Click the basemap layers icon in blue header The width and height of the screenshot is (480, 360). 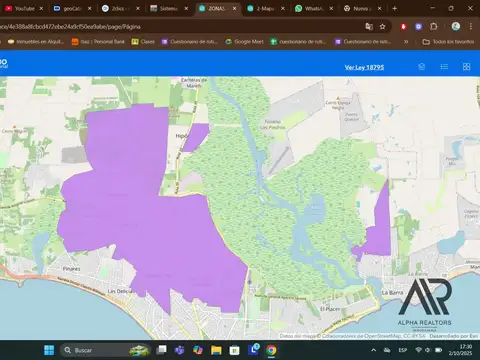pyautogui.click(x=422, y=67)
